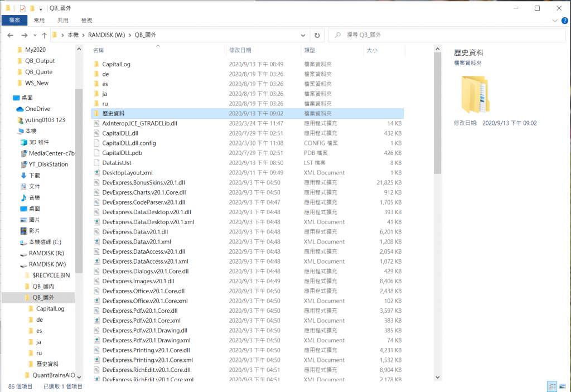Click the Up one level arrow

(44, 35)
